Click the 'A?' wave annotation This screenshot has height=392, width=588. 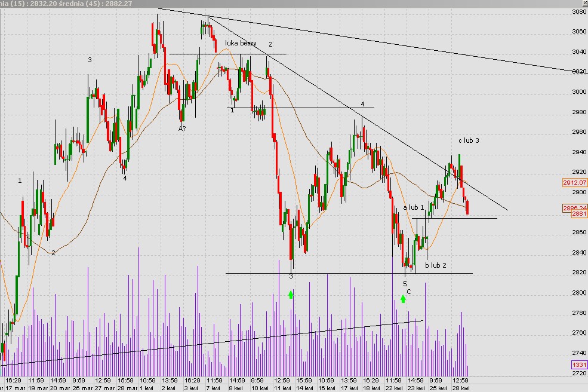tap(182, 128)
